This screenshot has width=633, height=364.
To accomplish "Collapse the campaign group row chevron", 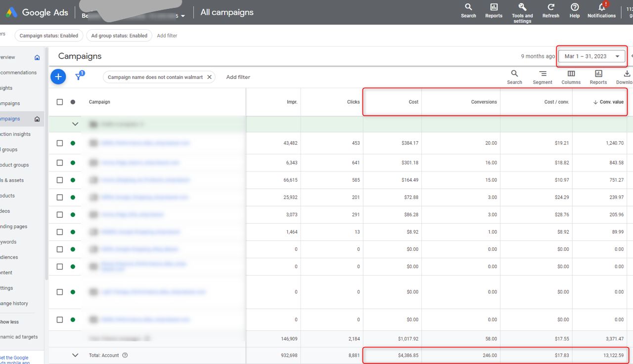I will [75, 124].
